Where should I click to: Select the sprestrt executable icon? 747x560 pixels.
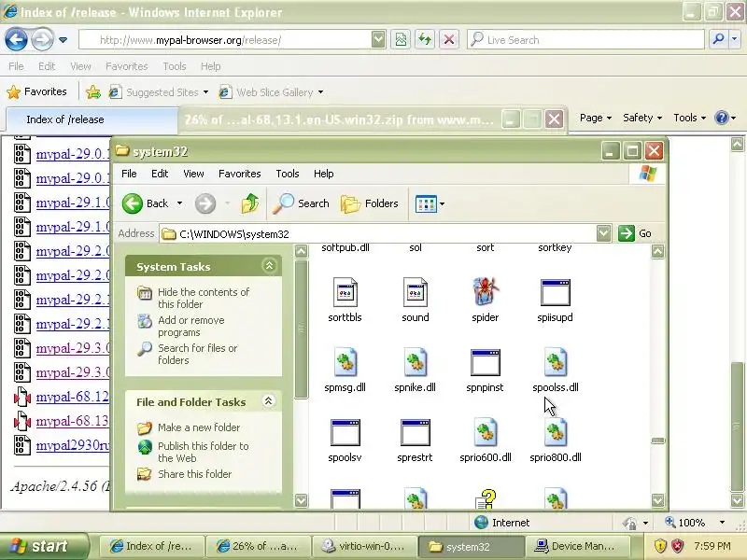click(x=415, y=432)
